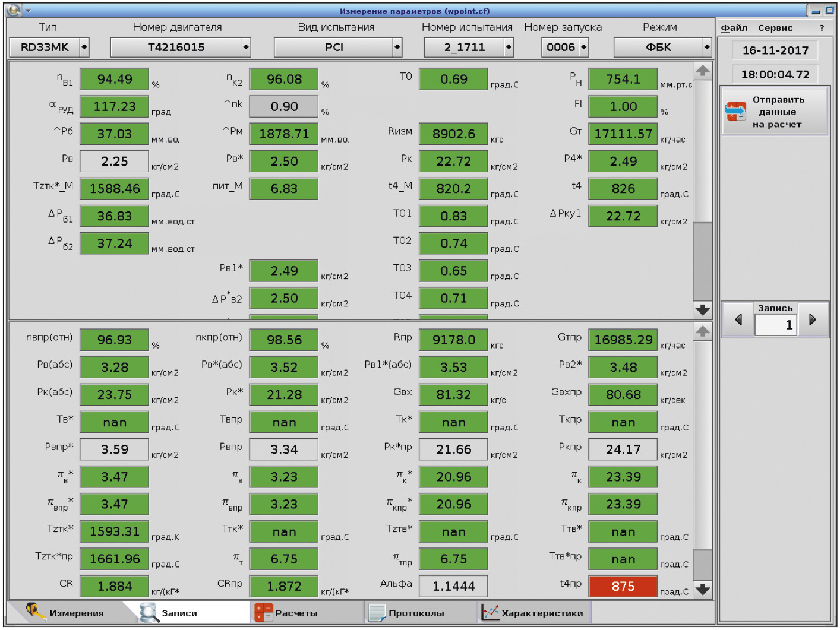Click Отправить данные на расчет button
This screenshot has height=630, width=840.
coord(775,112)
